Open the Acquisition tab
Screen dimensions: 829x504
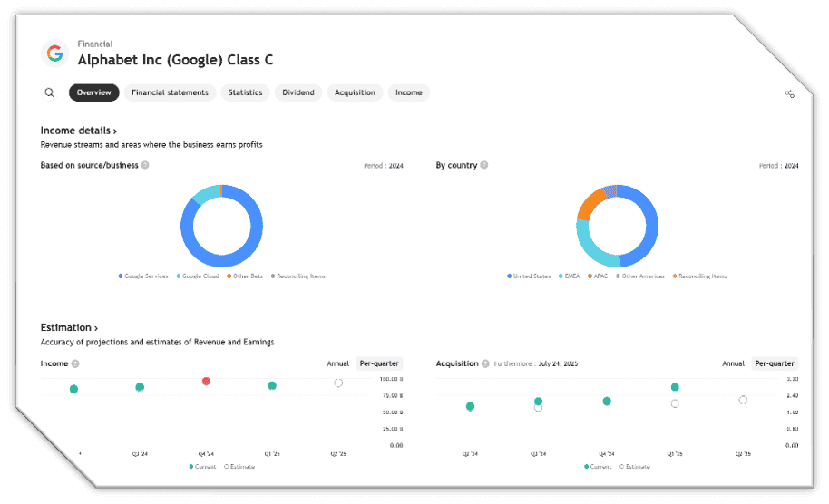[355, 92]
